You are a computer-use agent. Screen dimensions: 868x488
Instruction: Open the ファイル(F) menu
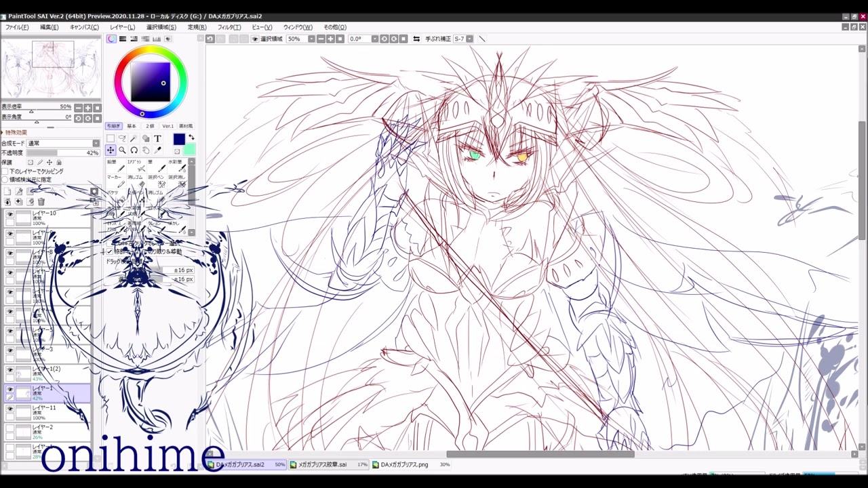pos(17,27)
